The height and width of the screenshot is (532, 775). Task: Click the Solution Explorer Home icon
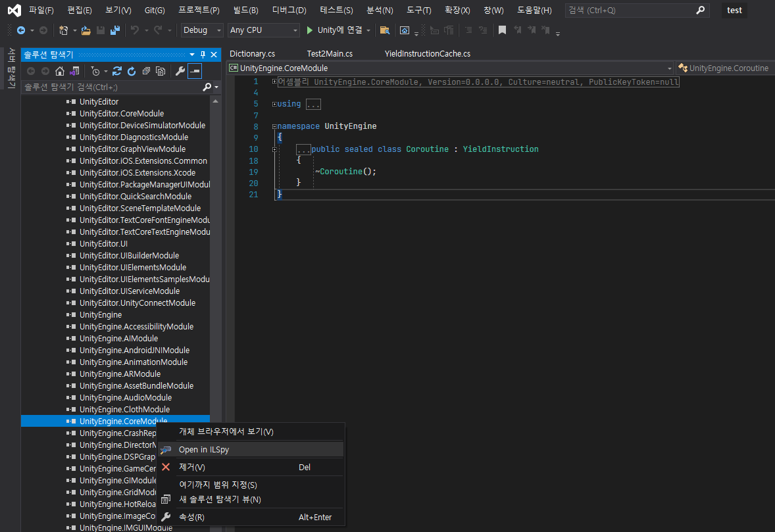(x=60, y=71)
